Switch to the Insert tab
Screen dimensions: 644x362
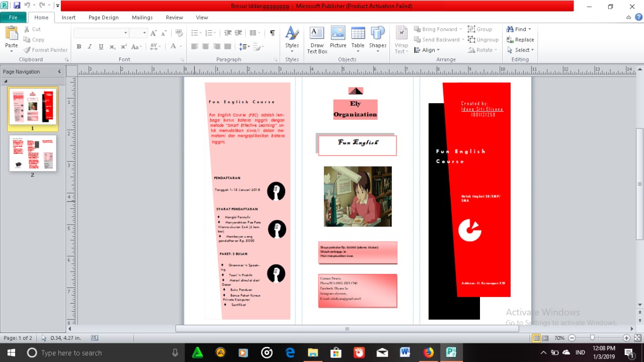[x=68, y=17]
